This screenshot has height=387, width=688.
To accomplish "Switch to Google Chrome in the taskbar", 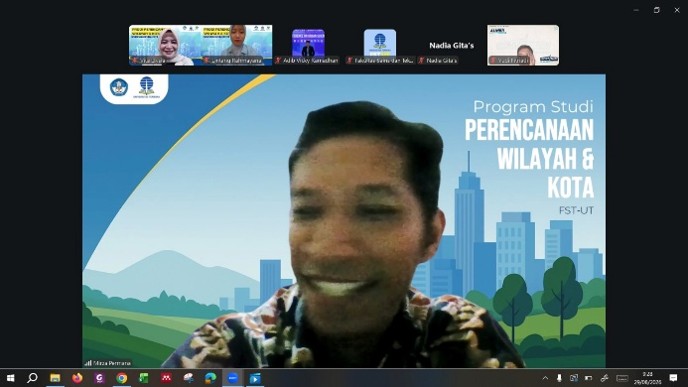I will [122, 378].
